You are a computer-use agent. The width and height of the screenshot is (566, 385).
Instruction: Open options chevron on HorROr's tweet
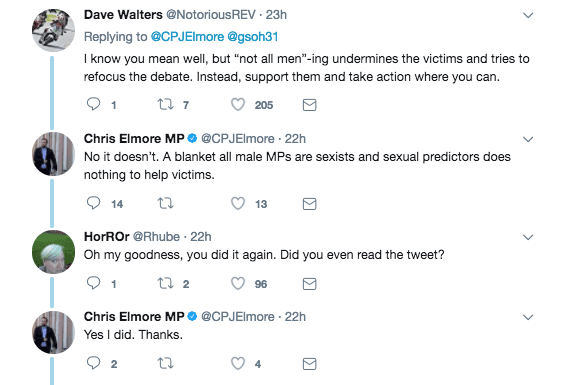[528, 237]
